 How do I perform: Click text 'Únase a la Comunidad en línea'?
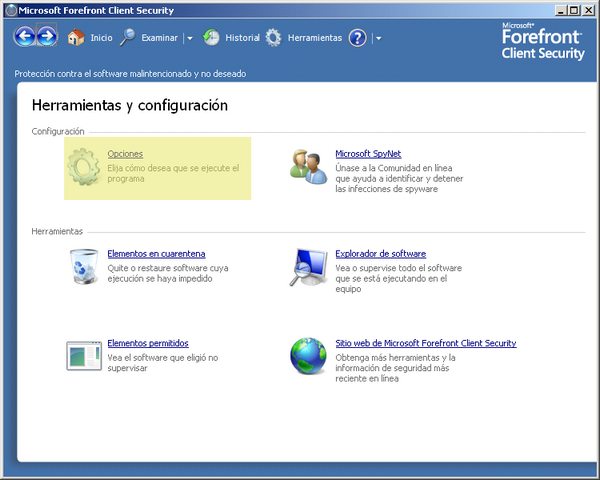pyautogui.click(x=394, y=168)
